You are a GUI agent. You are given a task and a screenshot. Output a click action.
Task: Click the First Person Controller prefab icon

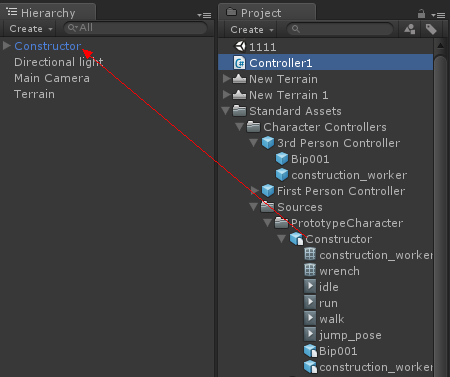click(268, 191)
